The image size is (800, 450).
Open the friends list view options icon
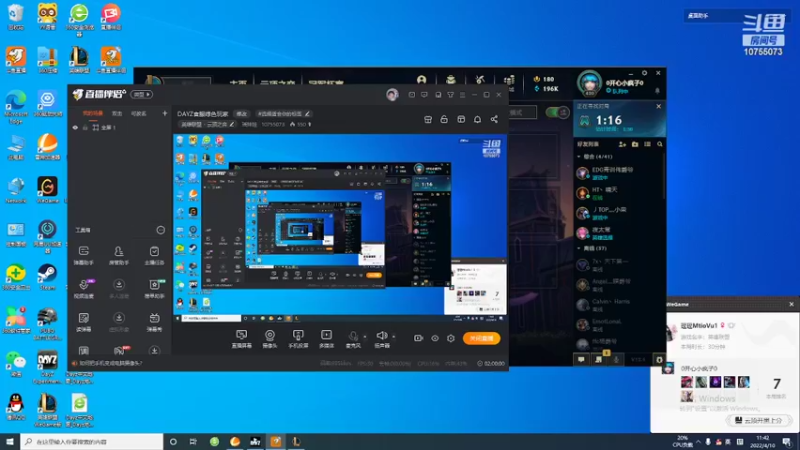coord(647,144)
